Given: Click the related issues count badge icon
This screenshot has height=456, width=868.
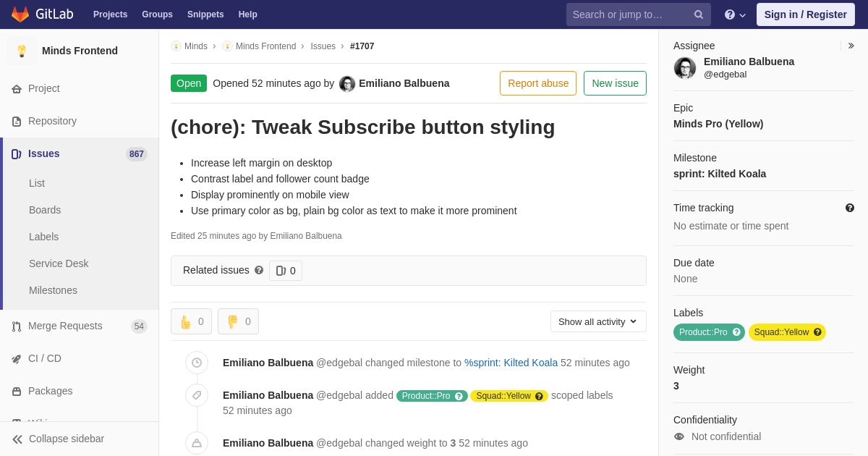Looking at the screenshot, I should (281, 271).
